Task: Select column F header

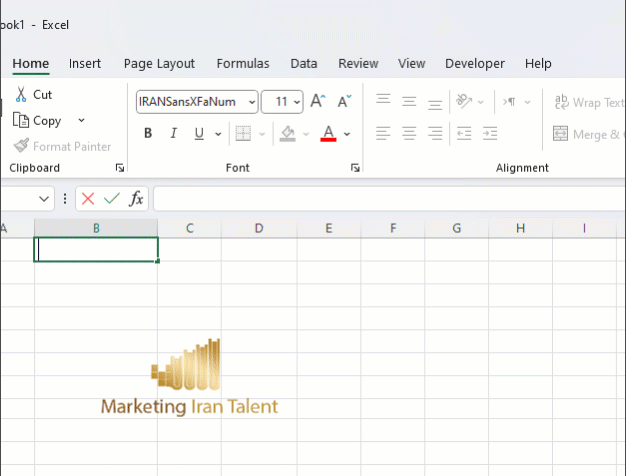Action: coord(393,228)
